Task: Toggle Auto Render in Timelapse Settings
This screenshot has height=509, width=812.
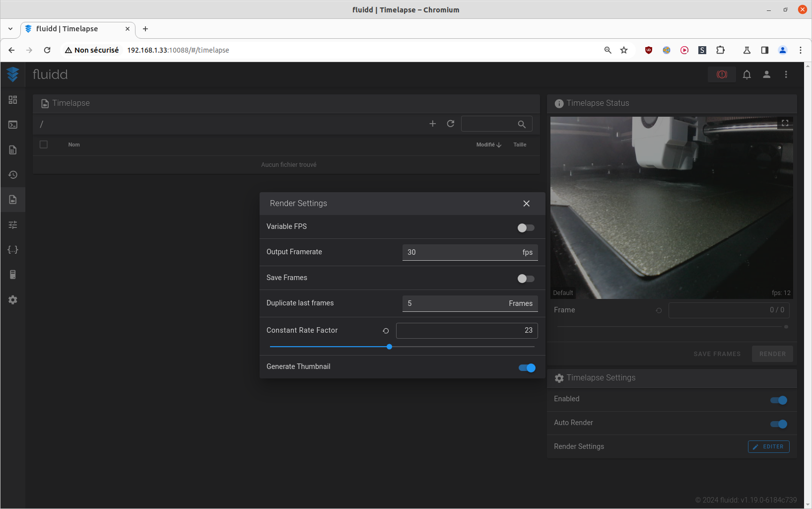Action: pyautogui.click(x=778, y=424)
